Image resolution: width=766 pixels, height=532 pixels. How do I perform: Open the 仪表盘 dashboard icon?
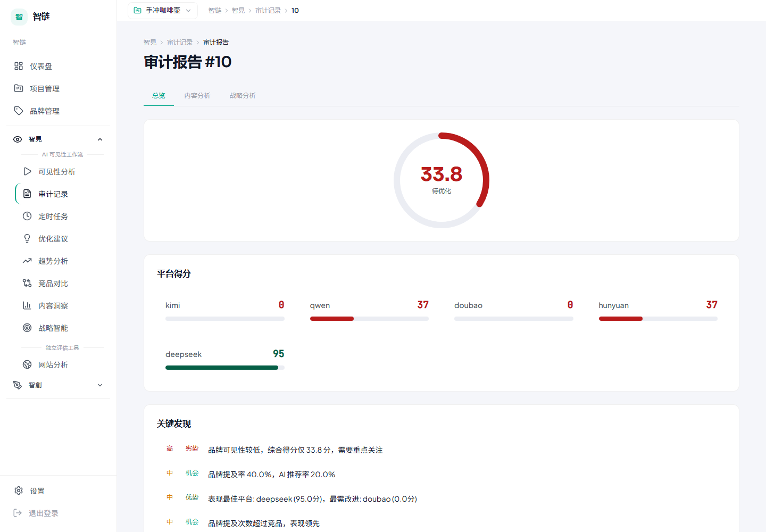coord(19,66)
